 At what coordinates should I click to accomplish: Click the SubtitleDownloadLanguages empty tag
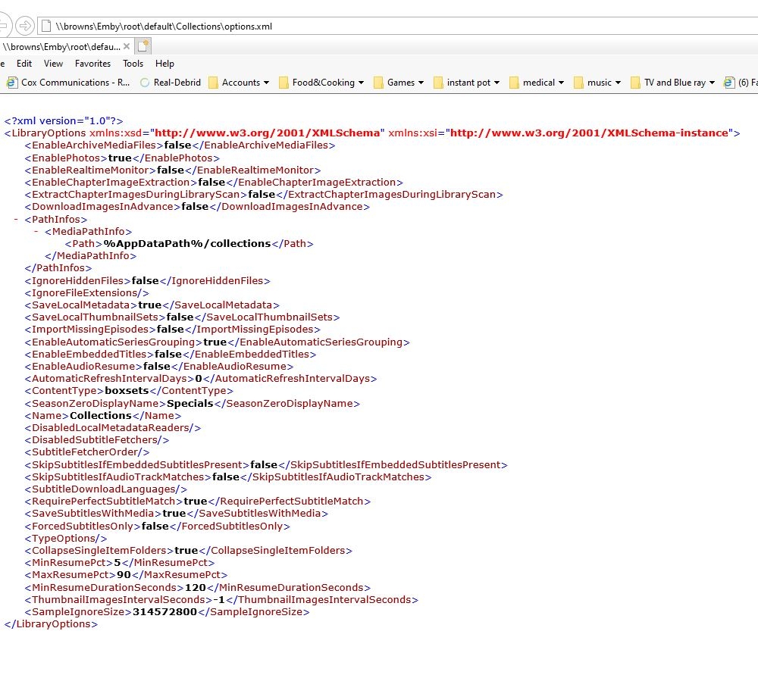click(106, 489)
